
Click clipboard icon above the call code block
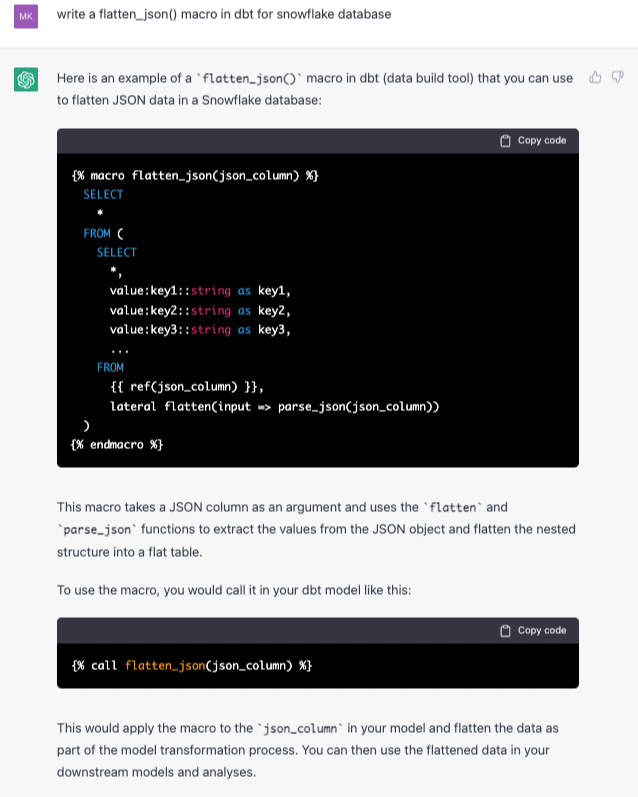point(505,631)
